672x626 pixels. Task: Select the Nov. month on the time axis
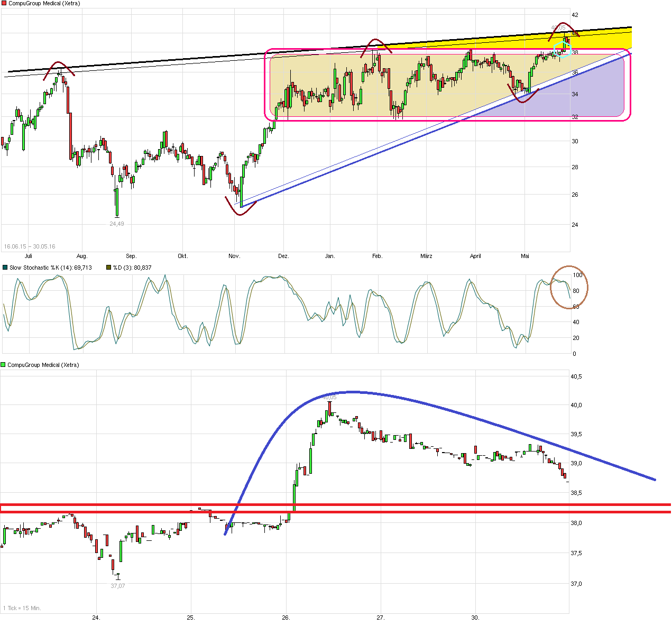pyautogui.click(x=234, y=256)
